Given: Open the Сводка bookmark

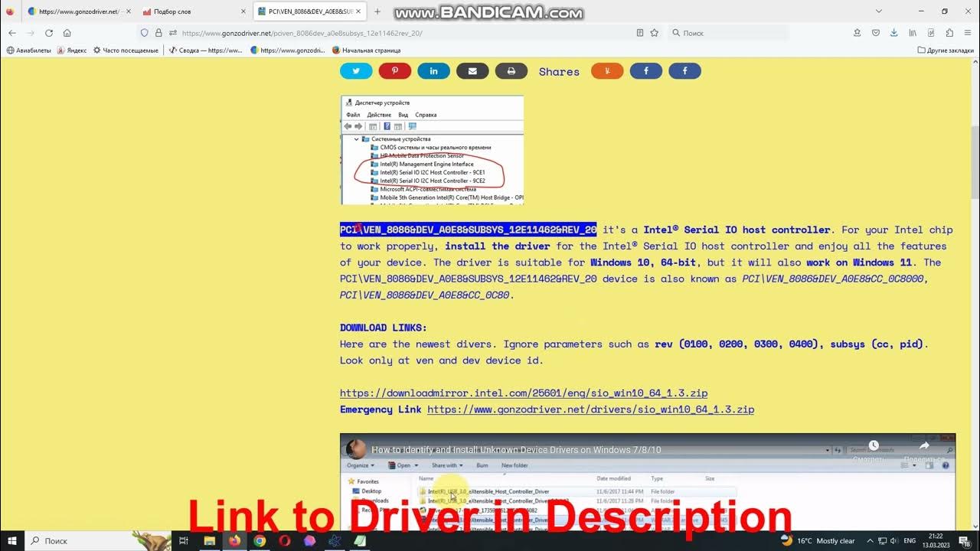Looking at the screenshot, I should click(204, 51).
